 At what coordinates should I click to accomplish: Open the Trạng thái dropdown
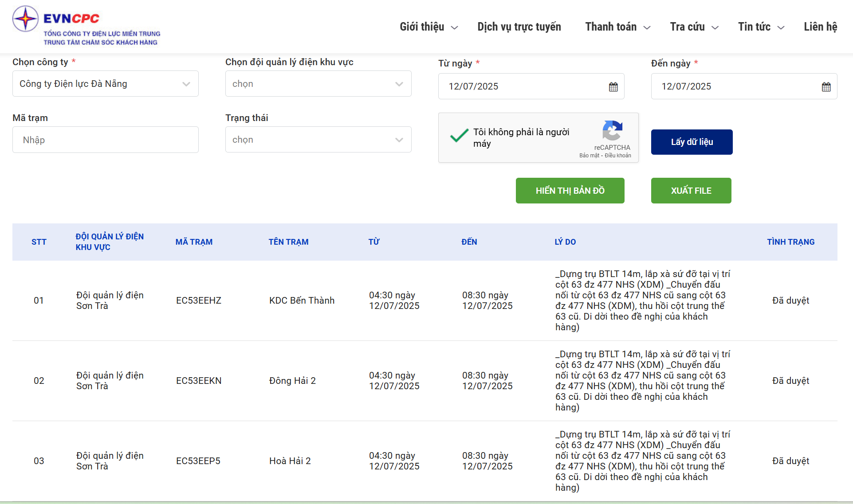[318, 140]
